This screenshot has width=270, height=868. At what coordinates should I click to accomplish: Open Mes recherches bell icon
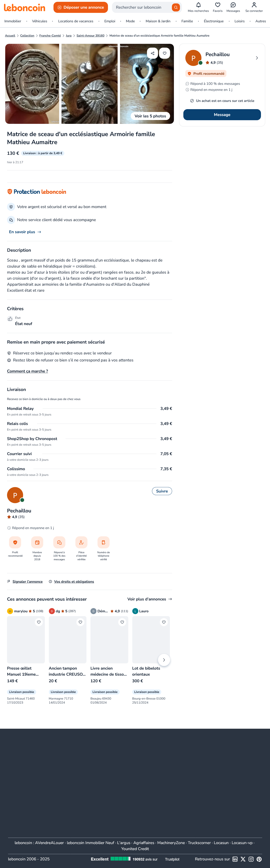click(x=198, y=5)
